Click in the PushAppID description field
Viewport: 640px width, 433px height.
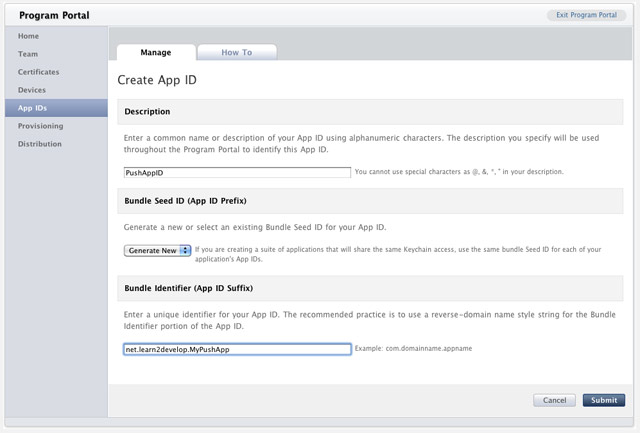(x=236, y=172)
